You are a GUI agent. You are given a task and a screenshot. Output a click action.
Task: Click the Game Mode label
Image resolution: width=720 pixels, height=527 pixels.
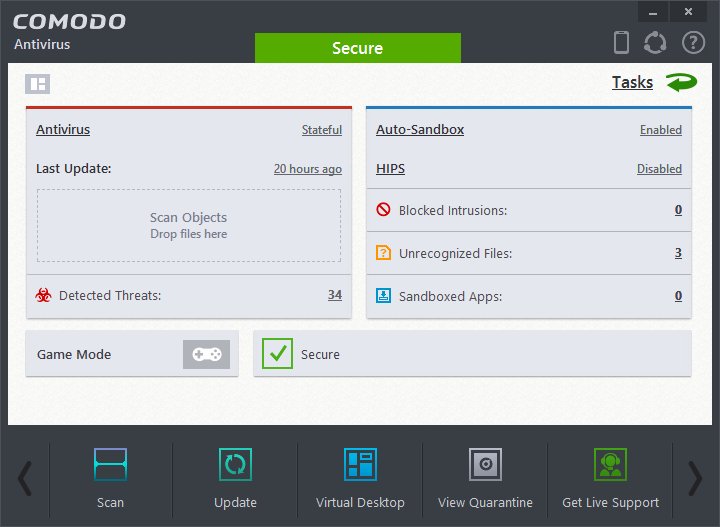point(74,354)
